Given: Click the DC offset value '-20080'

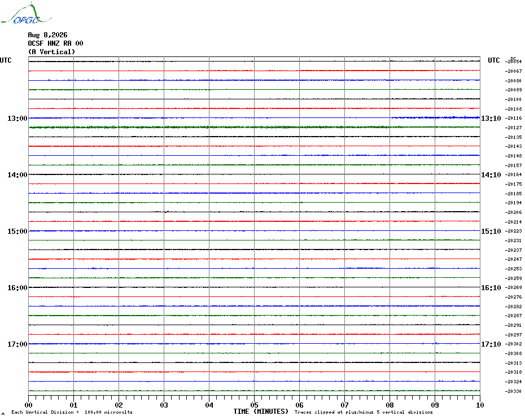Looking at the screenshot, I should (x=513, y=81).
